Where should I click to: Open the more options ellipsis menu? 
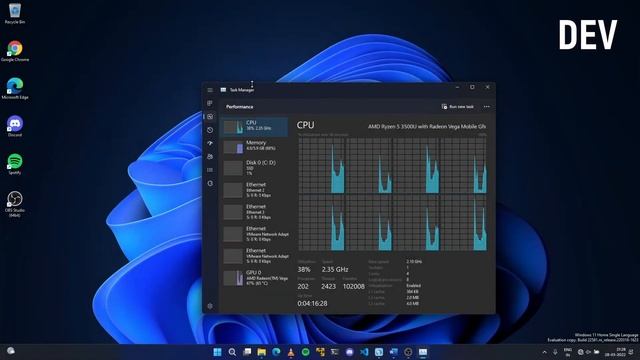pyautogui.click(x=487, y=107)
